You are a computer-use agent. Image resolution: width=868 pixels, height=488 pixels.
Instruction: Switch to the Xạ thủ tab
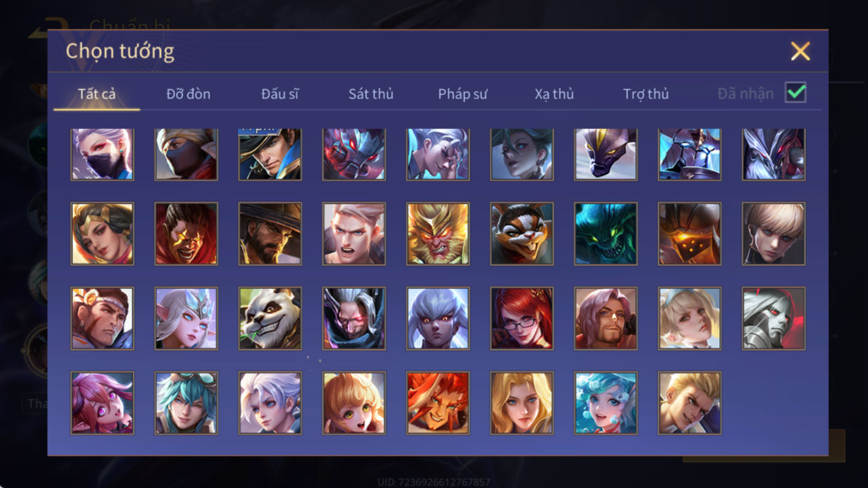554,94
